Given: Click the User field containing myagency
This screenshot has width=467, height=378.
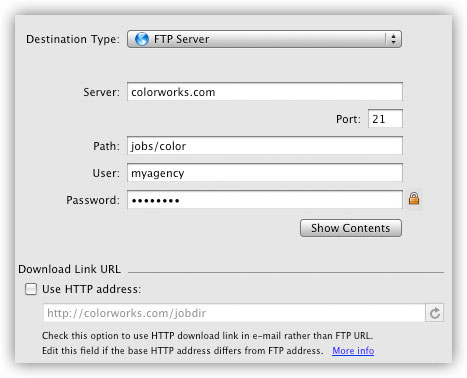Looking at the screenshot, I should tap(265, 173).
